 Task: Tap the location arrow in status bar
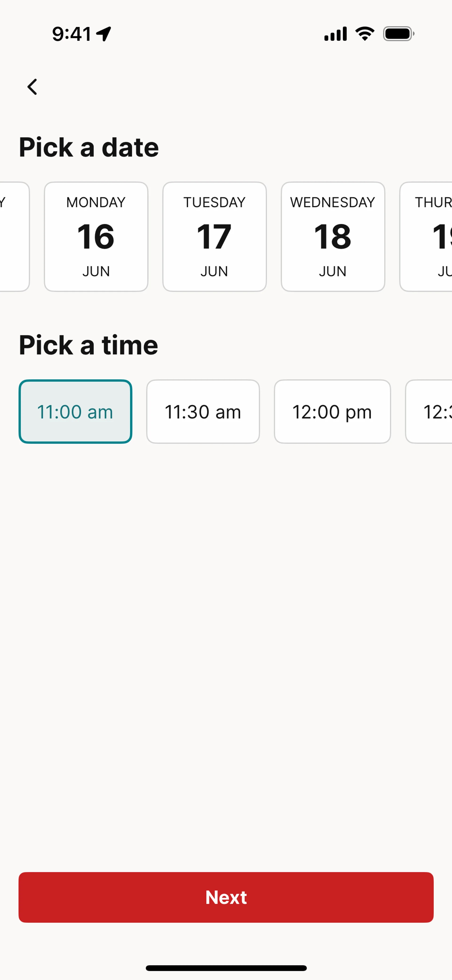tap(104, 34)
